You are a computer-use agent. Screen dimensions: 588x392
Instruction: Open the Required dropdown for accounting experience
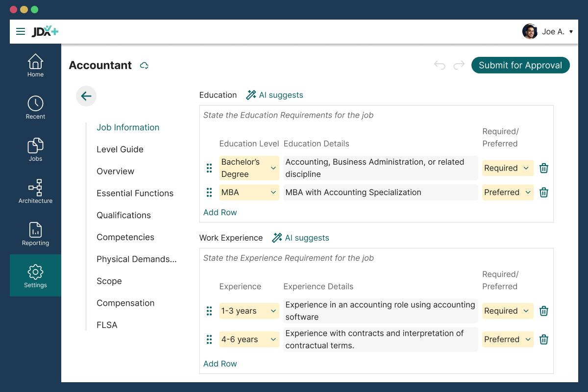(508, 311)
